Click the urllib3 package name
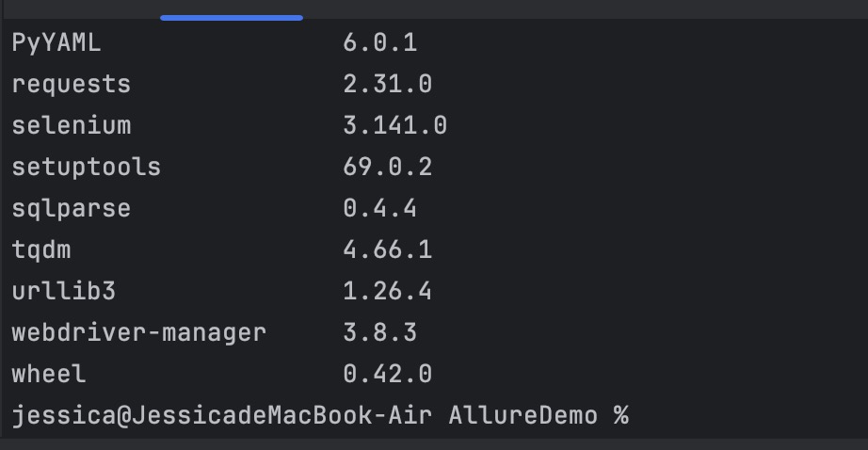This screenshot has width=868, height=450. [x=64, y=291]
